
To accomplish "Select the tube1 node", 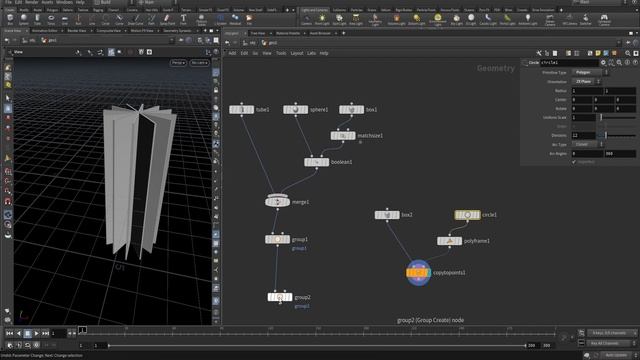I will coord(242,109).
